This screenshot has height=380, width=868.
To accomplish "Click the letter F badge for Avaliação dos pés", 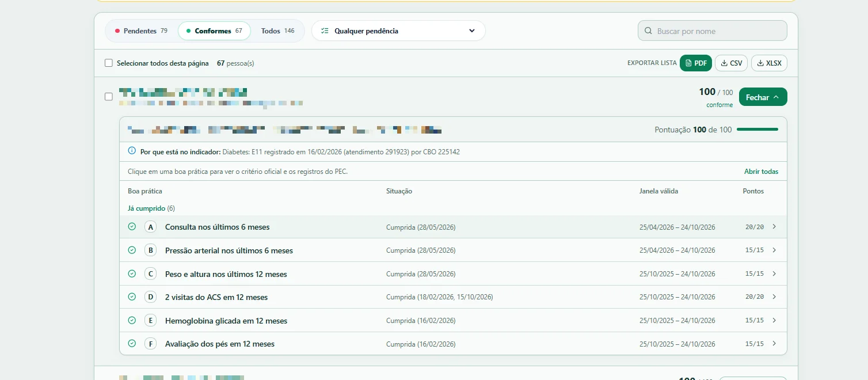I will 150,344.
